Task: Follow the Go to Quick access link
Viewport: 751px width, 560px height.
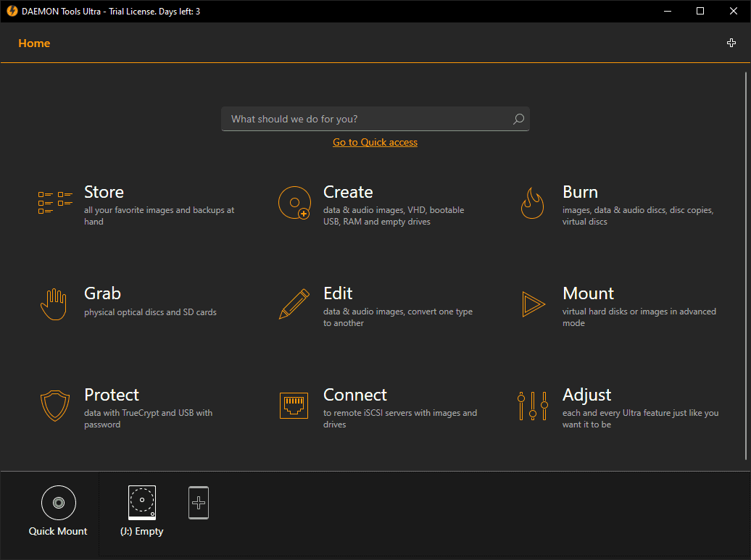Action: coord(375,143)
